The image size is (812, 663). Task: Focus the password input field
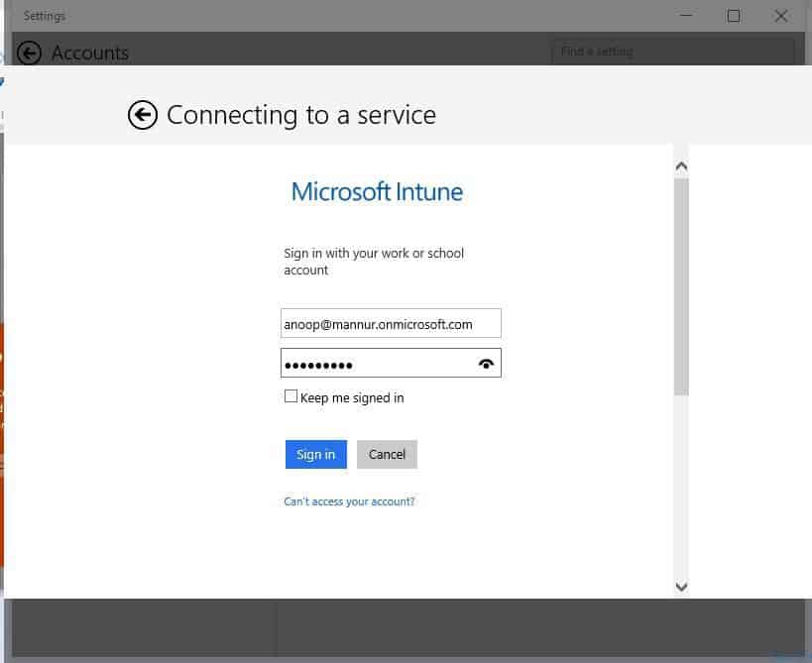391,363
